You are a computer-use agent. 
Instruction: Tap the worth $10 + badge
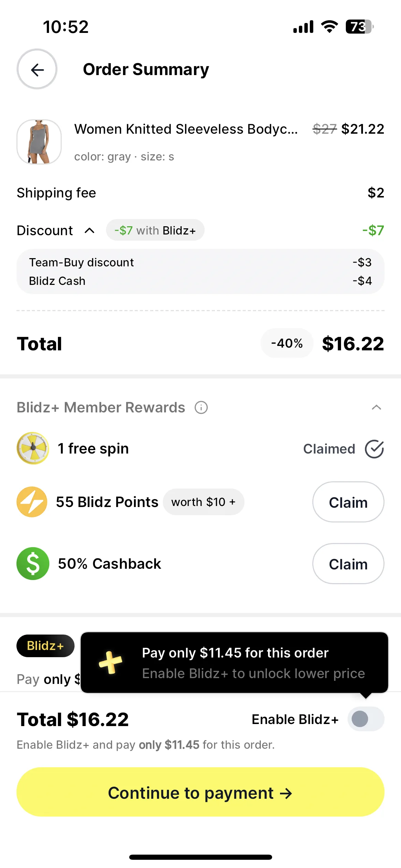pos(204,502)
